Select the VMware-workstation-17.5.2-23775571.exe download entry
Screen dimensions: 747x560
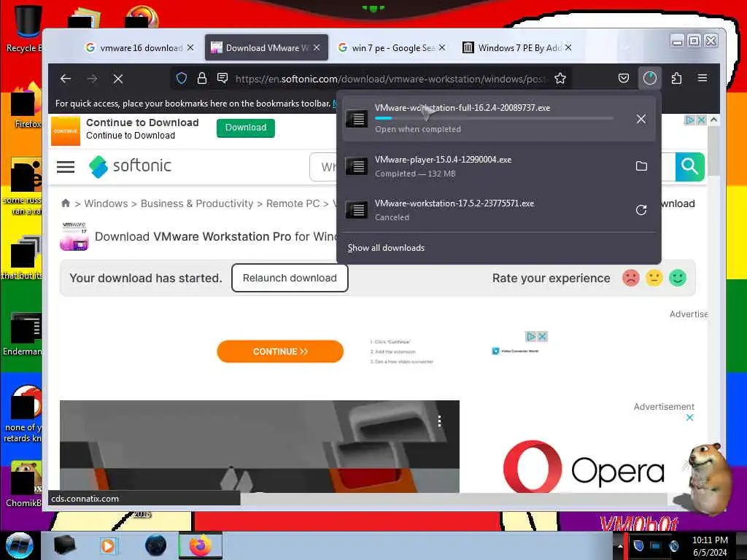coord(498,210)
